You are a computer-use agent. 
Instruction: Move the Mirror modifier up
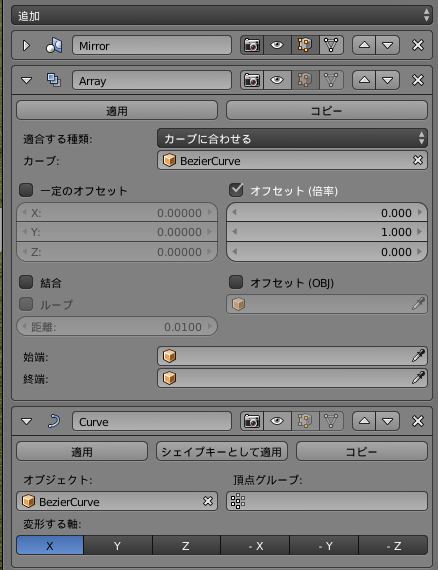pos(364,45)
